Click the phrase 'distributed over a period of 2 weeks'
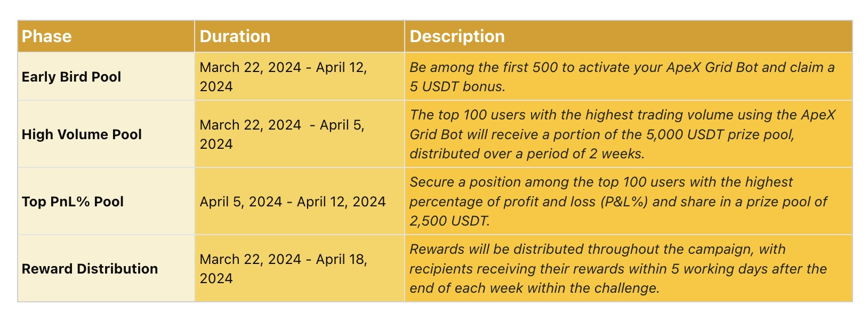Image resolution: width=868 pixels, height=321 pixels. click(x=526, y=154)
